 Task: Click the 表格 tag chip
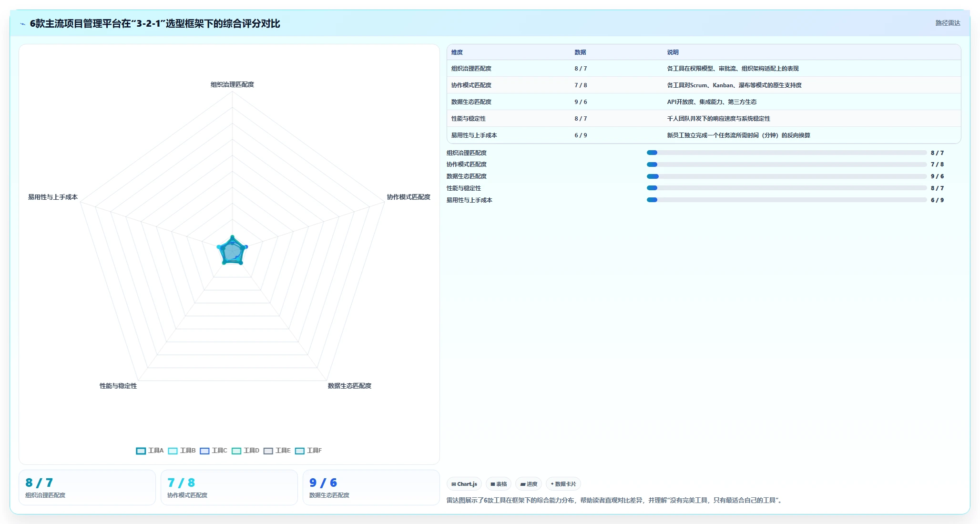coord(499,484)
